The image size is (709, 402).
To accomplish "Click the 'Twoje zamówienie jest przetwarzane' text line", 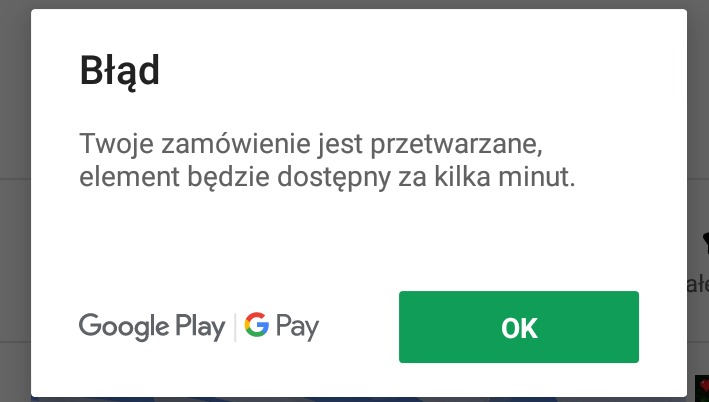I will (311, 144).
